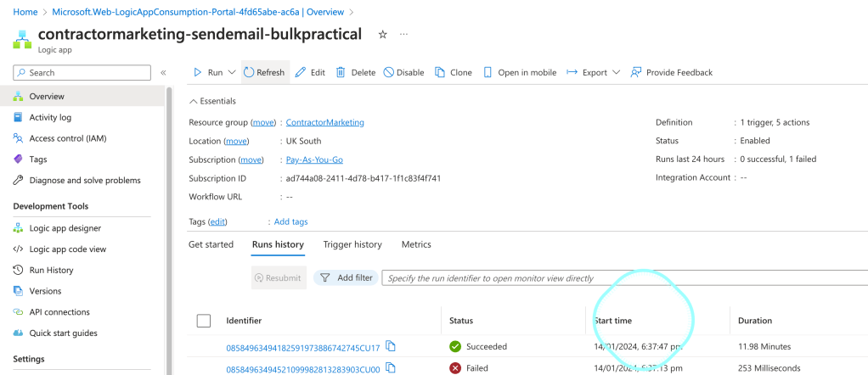Click the API connections link icon
The width and height of the screenshot is (868, 375).
(x=19, y=312)
